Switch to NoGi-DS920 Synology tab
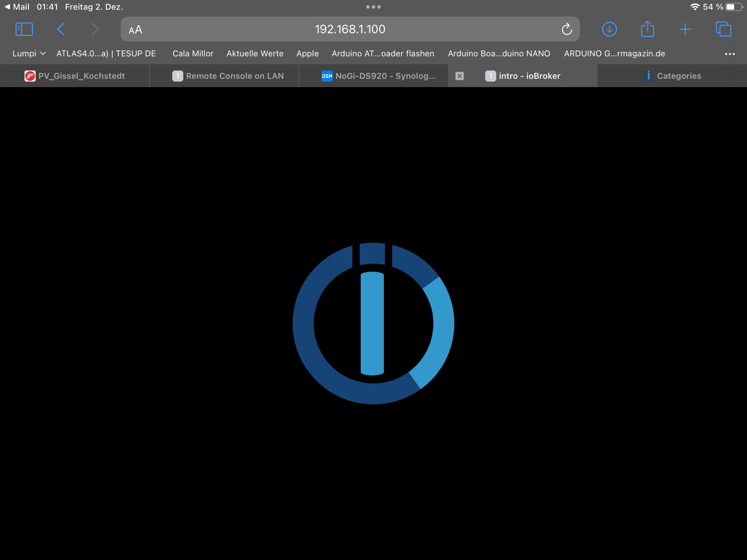747x560 pixels. coord(378,76)
